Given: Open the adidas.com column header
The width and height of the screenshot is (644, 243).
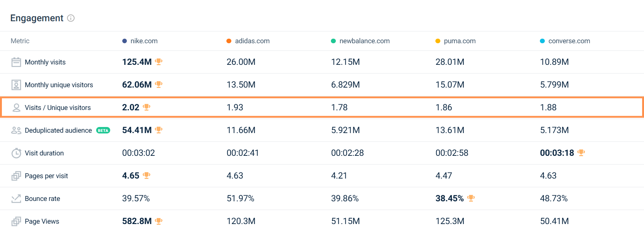Looking at the screenshot, I should click(252, 41).
